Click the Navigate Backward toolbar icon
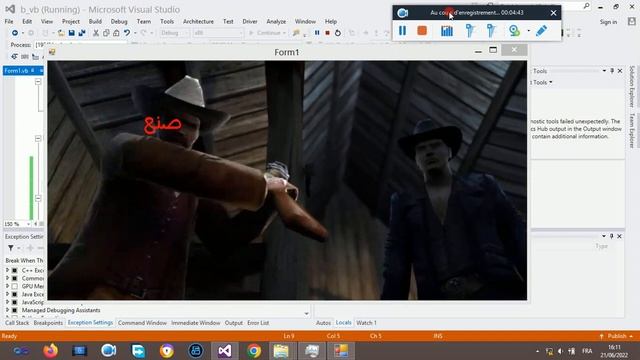The image size is (640, 360). (x=15, y=33)
